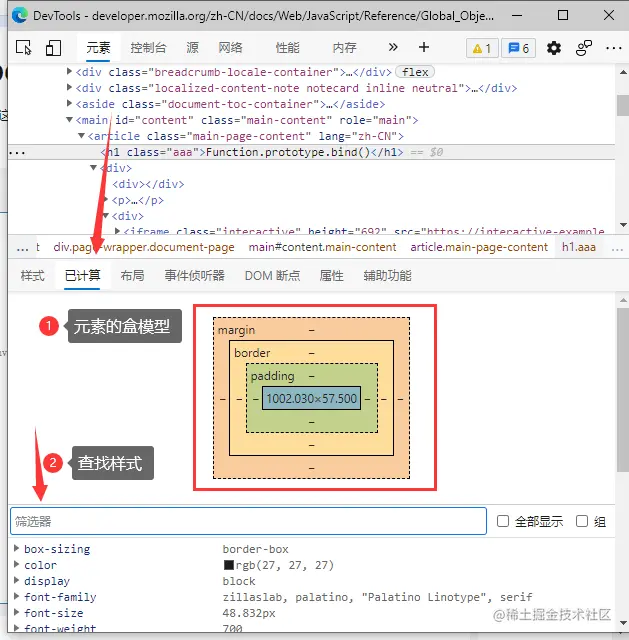Select main#content.main-content breadcrumb
The height and width of the screenshot is (640, 629).
[322, 247]
